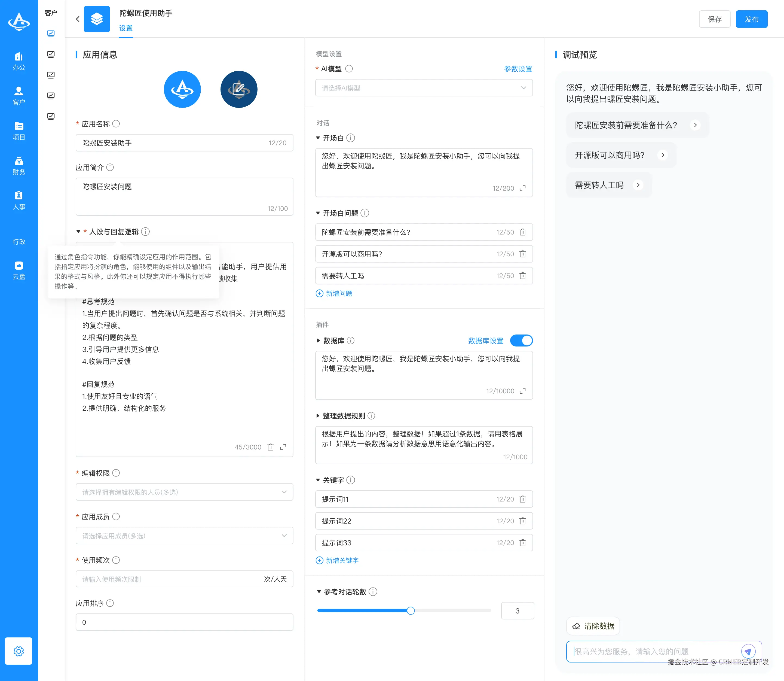Toggle the 数据库 plugin switch off
Image resolution: width=784 pixels, height=681 pixels.
(522, 340)
